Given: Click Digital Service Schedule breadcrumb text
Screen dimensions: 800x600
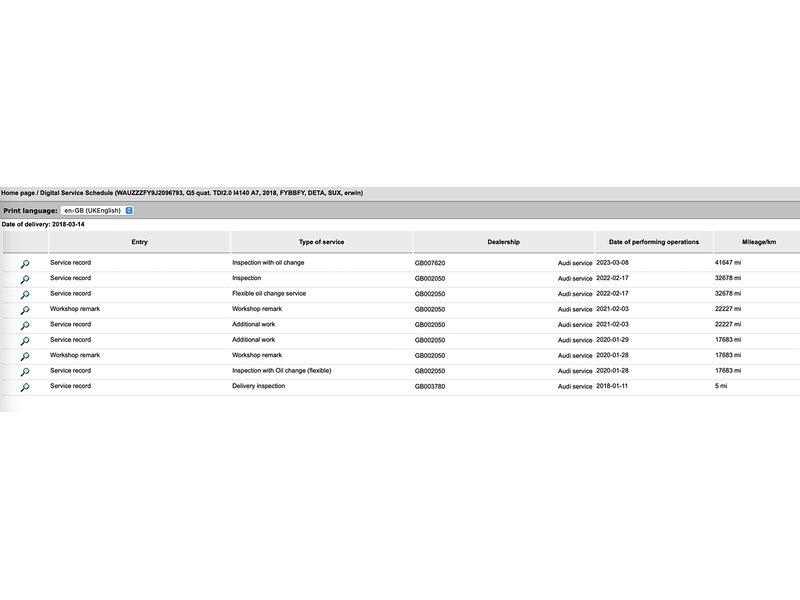Looking at the screenshot, I should pyautogui.click(x=76, y=192).
